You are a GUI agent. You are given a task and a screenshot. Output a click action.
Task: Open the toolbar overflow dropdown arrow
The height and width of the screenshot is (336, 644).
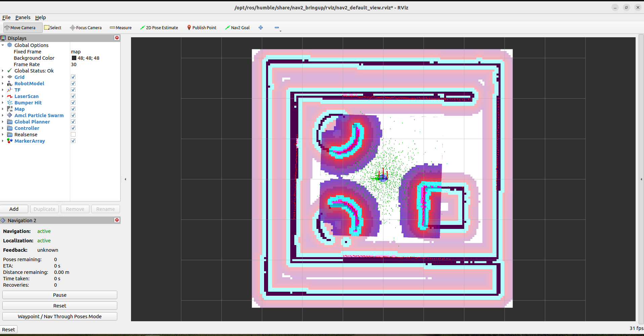point(281,31)
